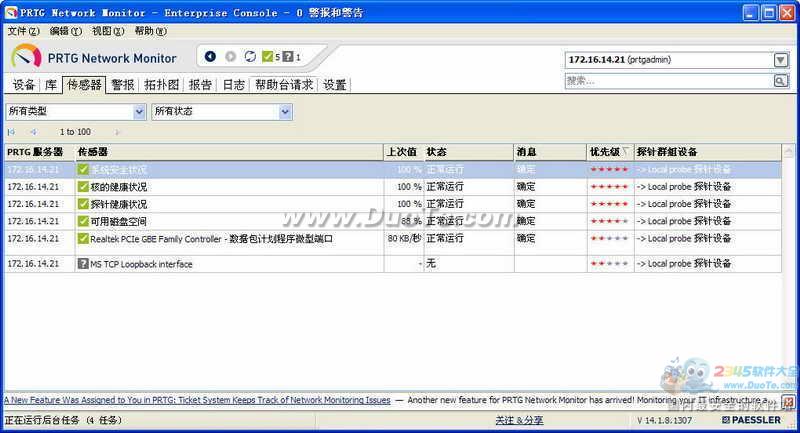The height and width of the screenshot is (433, 800).
Task: Click priority stars for 可用磁盘空间 row
Action: (x=609, y=221)
